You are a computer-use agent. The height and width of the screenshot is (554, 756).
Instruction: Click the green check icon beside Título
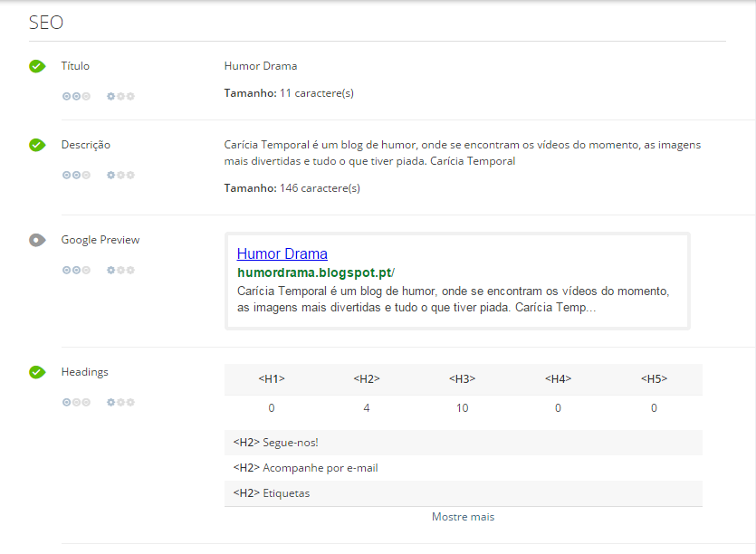(37, 66)
